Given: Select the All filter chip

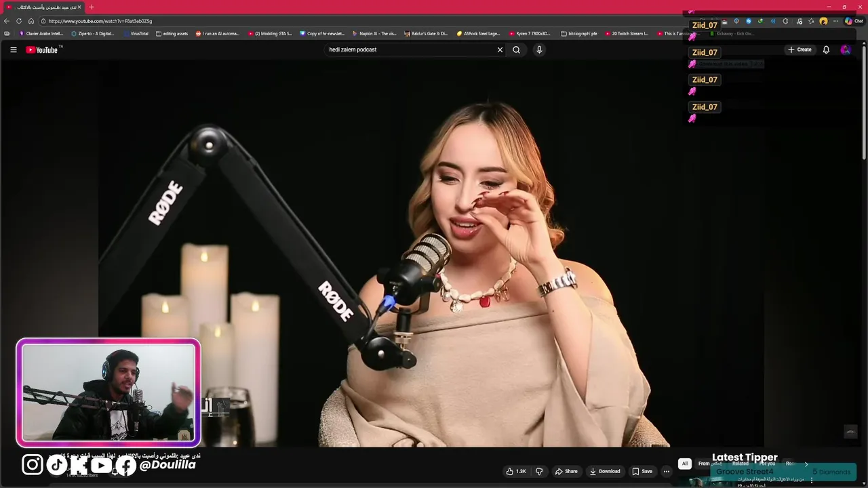Looking at the screenshot, I should click(685, 464).
